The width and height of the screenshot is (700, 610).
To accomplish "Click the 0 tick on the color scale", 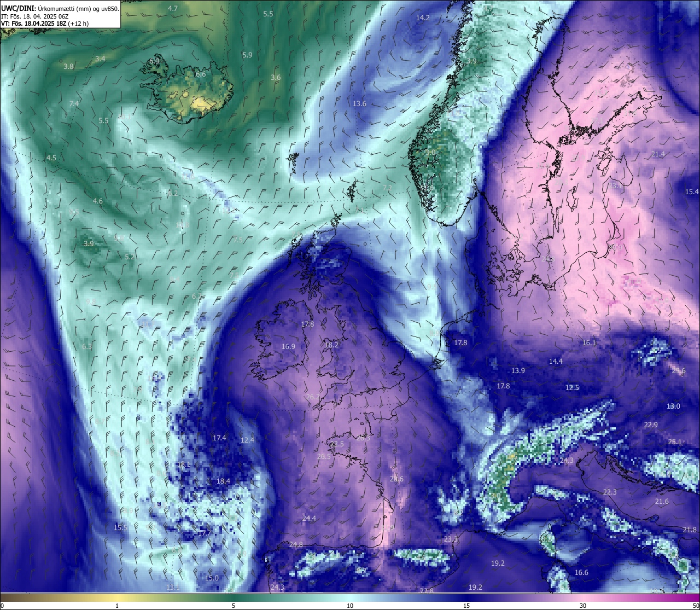I will (x=2, y=605).
